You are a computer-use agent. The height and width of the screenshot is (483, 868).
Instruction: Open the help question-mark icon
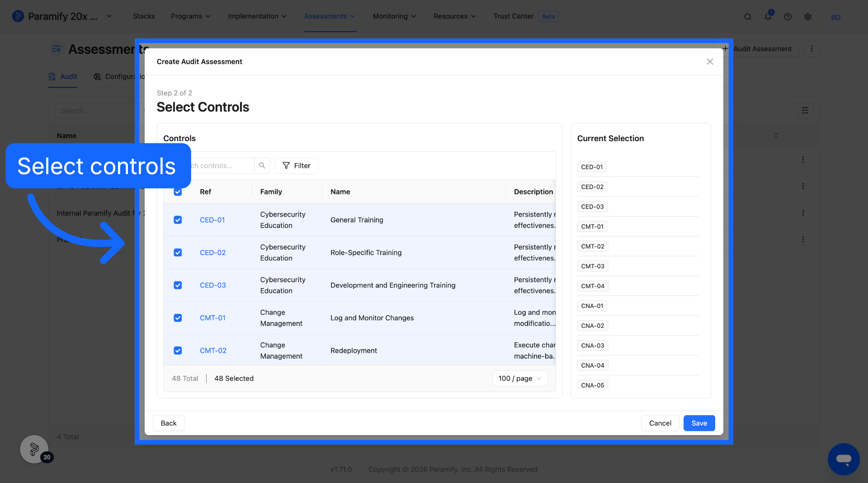pyautogui.click(x=788, y=17)
